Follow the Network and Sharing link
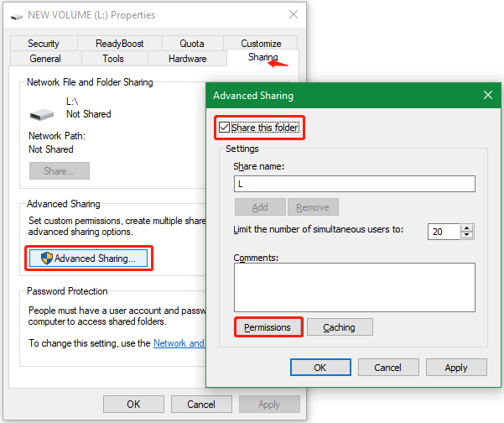This screenshot has width=504, height=423. coord(179,343)
